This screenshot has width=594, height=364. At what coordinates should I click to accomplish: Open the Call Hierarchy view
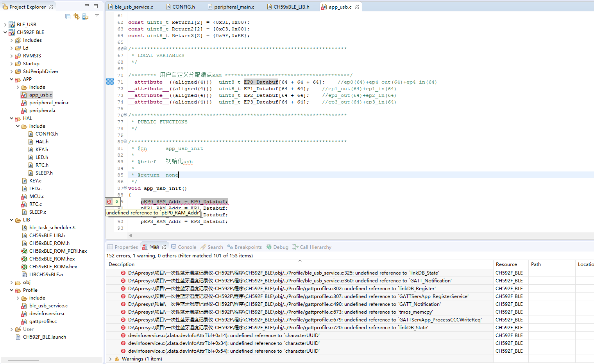click(x=315, y=247)
